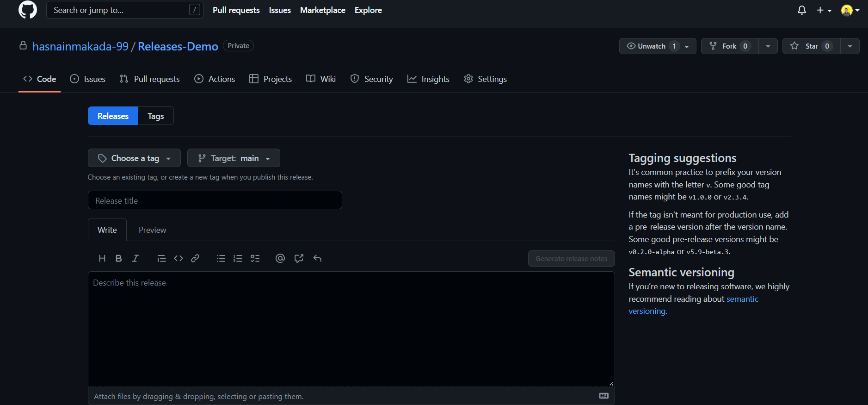Image resolution: width=868 pixels, height=405 pixels.
Task: Open Marketplace in top navigation
Action: pyautogui.click(x=323, y=10)
